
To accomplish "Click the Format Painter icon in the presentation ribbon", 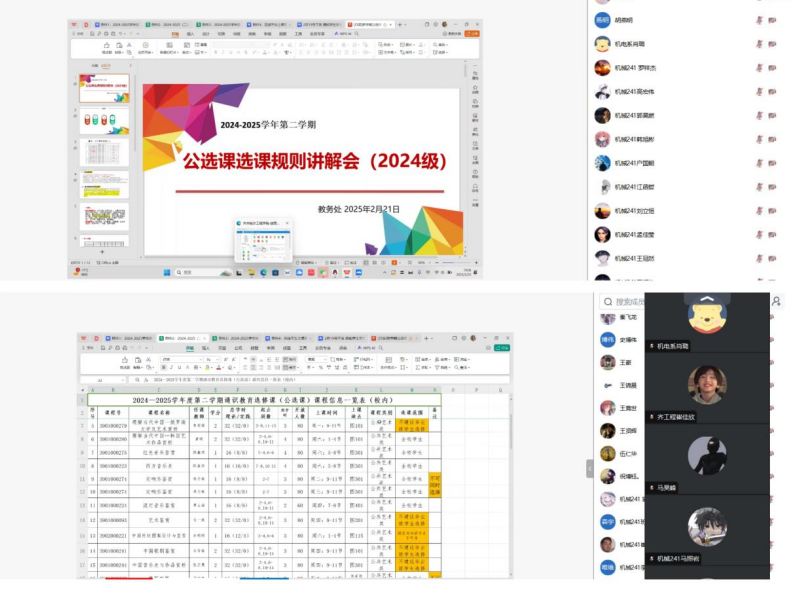I will (107, 46).
